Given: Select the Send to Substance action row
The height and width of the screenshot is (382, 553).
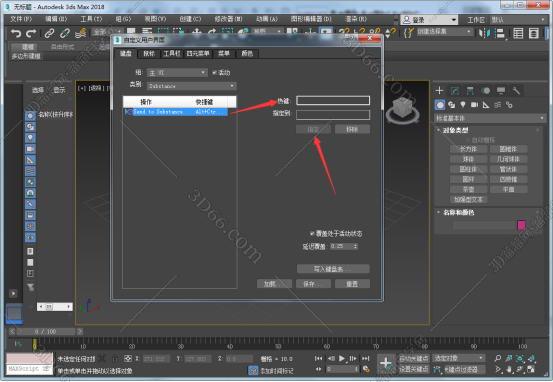Looking at the screenshot, I should pos(176,112).
